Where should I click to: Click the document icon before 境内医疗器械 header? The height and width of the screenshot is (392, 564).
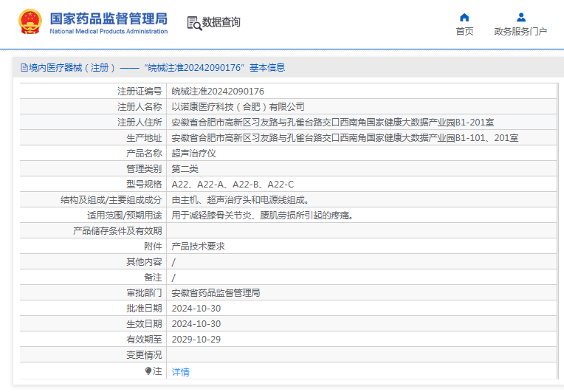tap(24, 68)
